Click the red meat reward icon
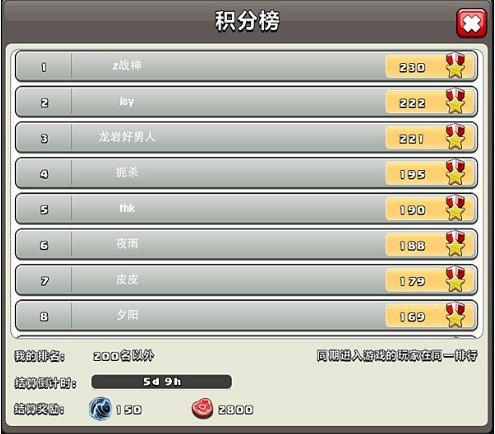This screenshot has height=434, width=495. point(202,409)
